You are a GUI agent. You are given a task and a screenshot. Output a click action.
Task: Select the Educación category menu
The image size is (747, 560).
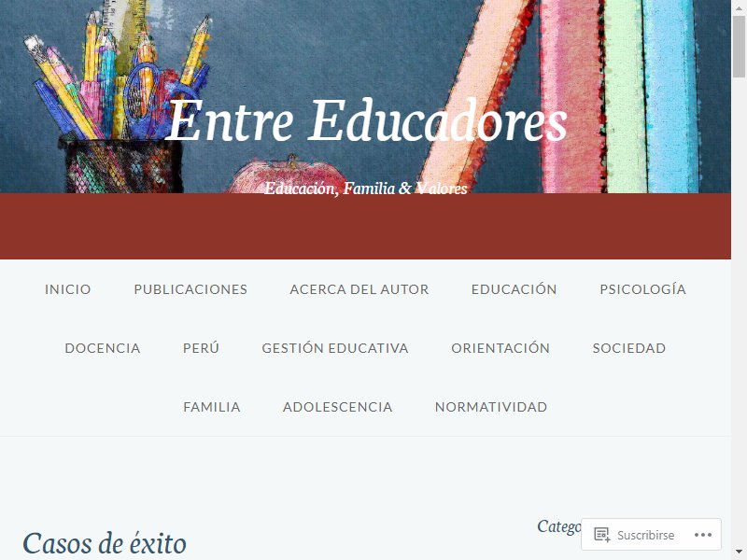coord(514,289)
